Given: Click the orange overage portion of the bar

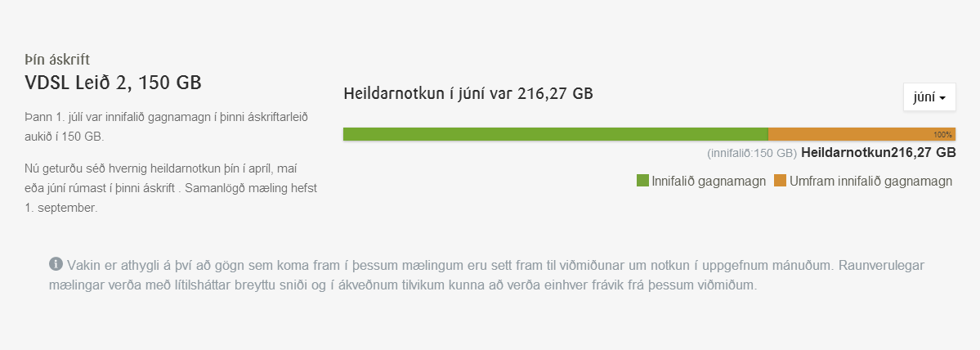Looking at the screenshot, I should [x=850, y=134].
